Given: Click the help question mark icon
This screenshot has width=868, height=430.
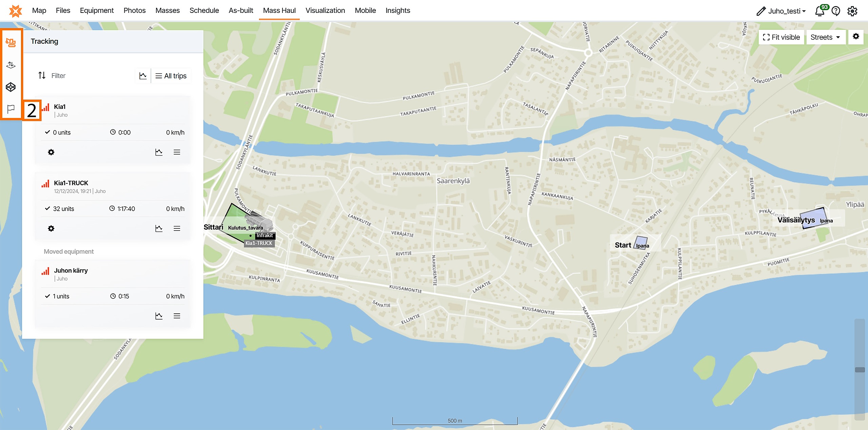Looking at the screenshot, I should click(x=836, y=11).
